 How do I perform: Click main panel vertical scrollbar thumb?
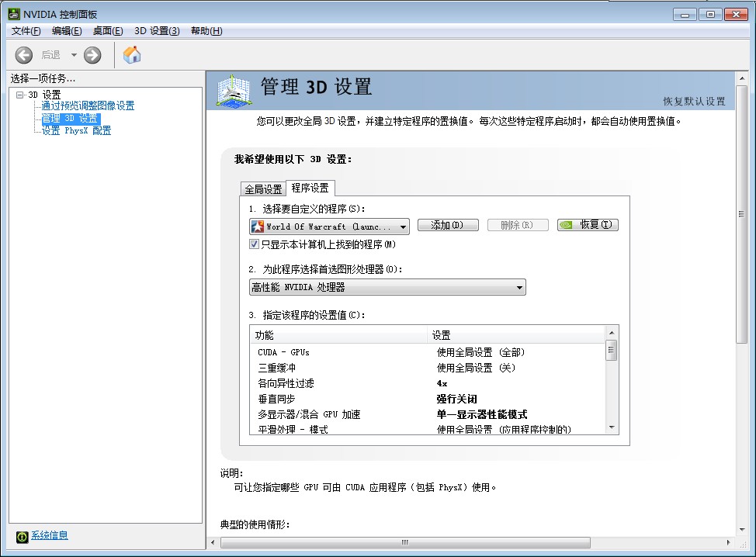pos(741,214)
